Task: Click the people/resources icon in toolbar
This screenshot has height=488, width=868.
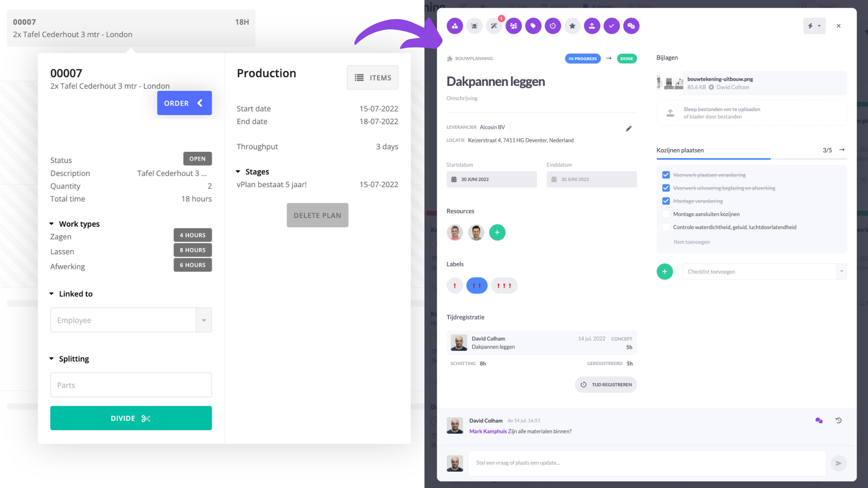Action: click(513, 26)
